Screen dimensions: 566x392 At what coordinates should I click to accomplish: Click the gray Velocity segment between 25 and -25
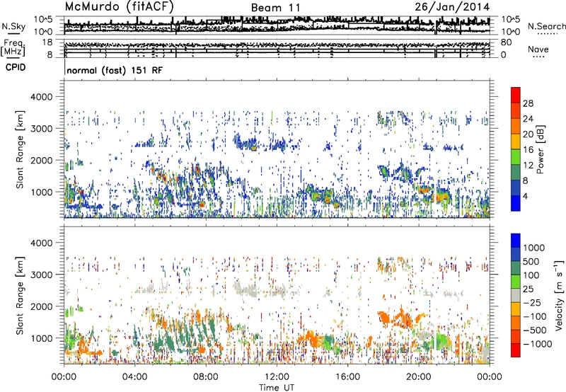[x=516, y=295]
